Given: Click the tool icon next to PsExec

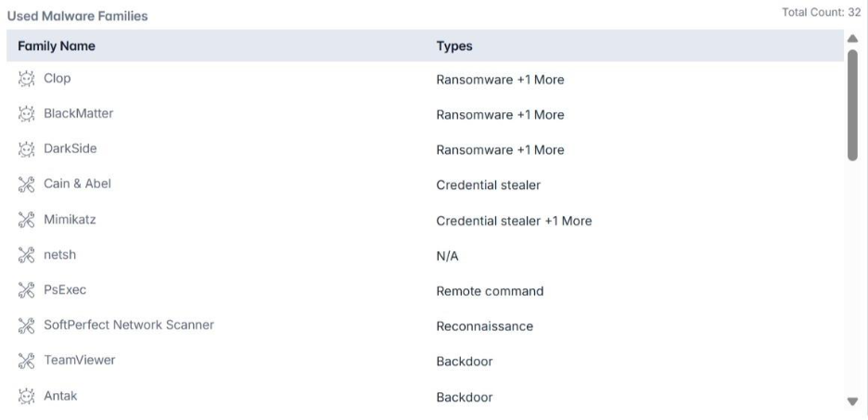Looking at the screenshot, I should coord(26,291).
